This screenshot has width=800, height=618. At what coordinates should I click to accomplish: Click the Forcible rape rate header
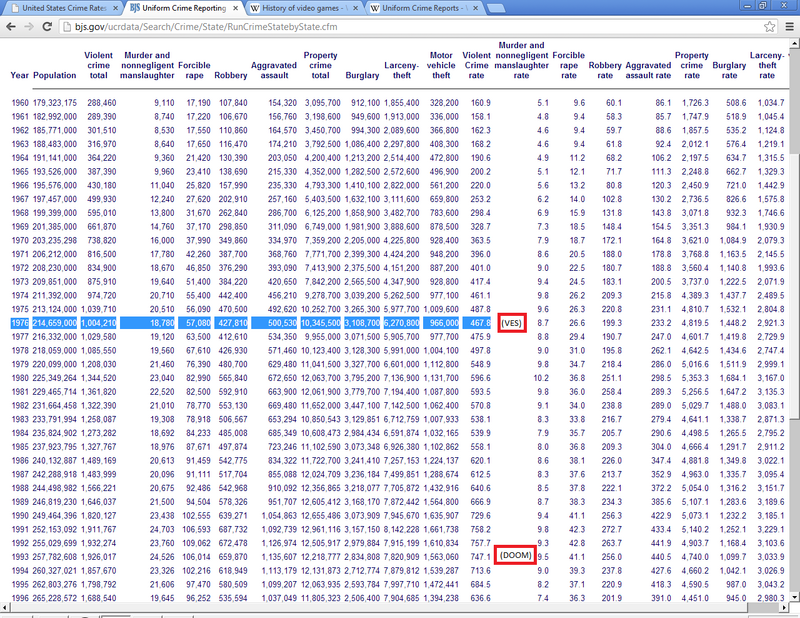click(568, 65)
